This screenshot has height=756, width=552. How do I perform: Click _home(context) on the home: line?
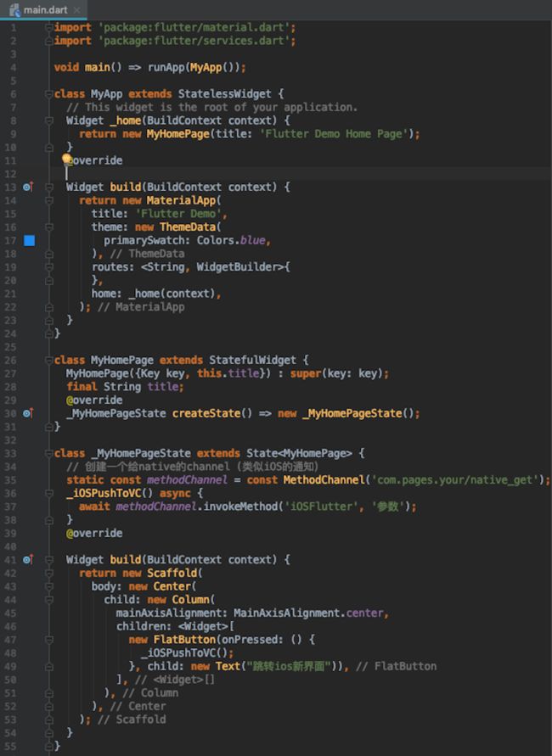[x=172, y=294]
